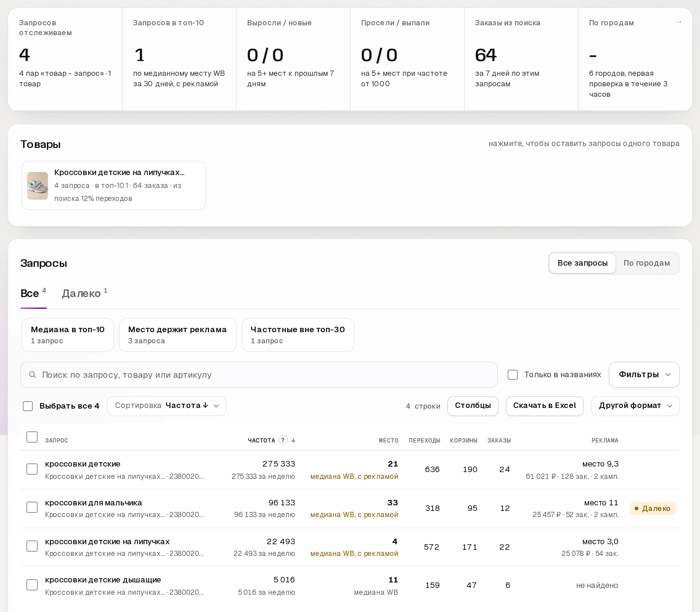Toggle 'Только в названиях' checkbox
Screen dimensions: 700x612
513,375
